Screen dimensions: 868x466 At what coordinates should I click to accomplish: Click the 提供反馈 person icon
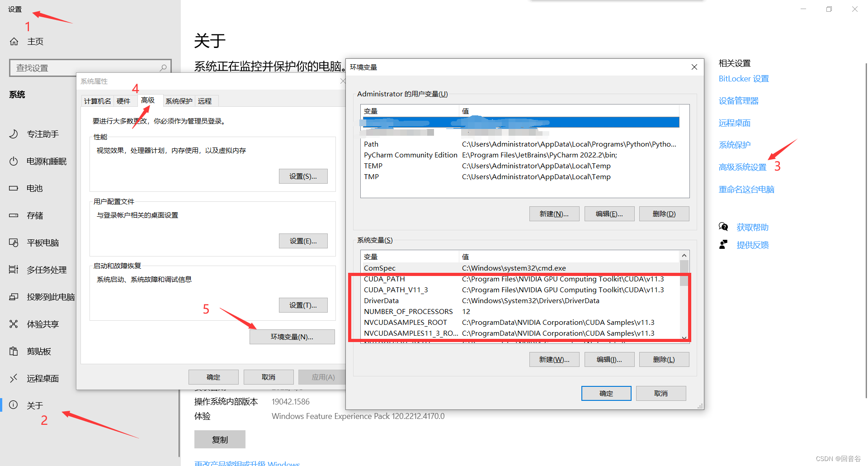tap(723, 245)
